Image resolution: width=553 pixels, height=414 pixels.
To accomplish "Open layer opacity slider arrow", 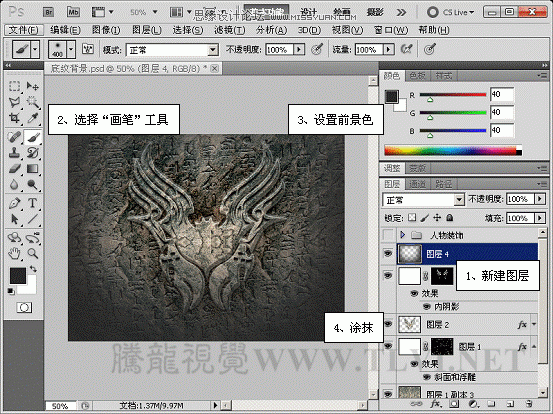I will coord(540,199).
